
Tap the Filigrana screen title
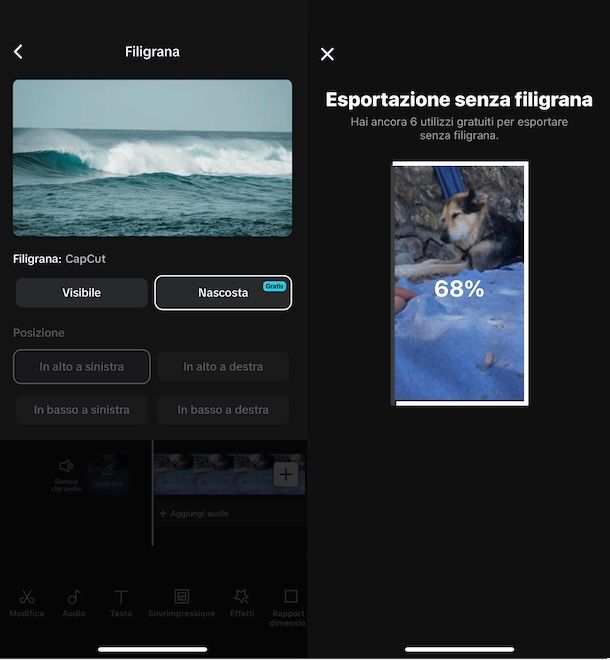(152, 52)
